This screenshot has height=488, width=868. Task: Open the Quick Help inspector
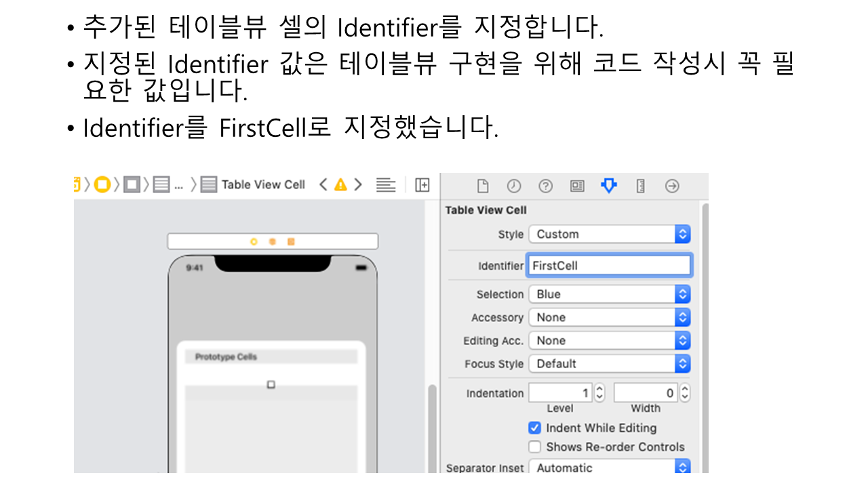(545, 186)
